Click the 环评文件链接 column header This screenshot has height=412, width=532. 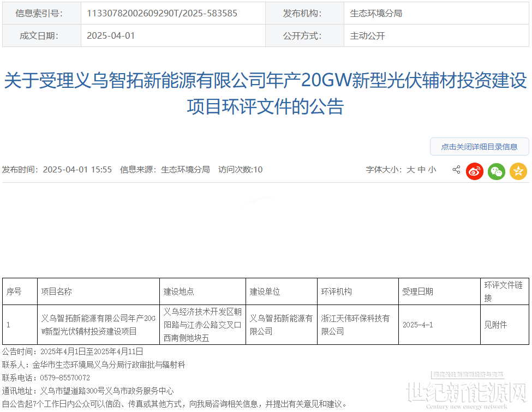click(x=503, y=291)
